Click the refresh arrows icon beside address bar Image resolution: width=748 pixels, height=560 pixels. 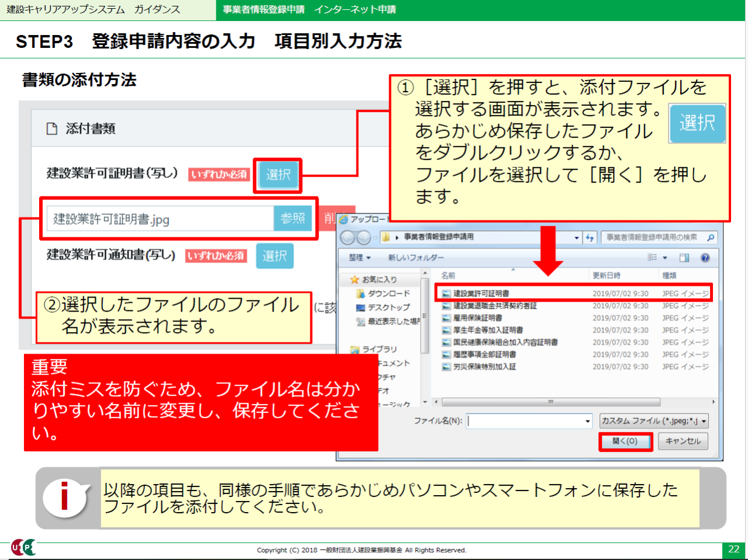coord(590,237)
